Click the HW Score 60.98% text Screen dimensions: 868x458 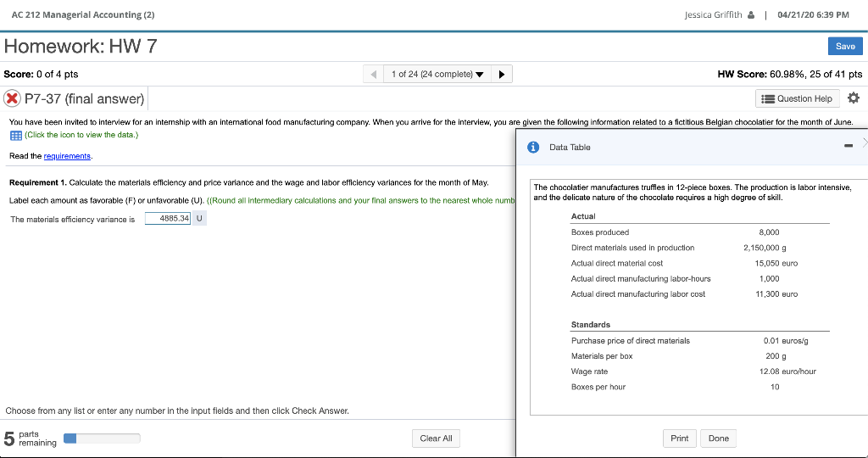pyautogui.click(x=789, y=74)
